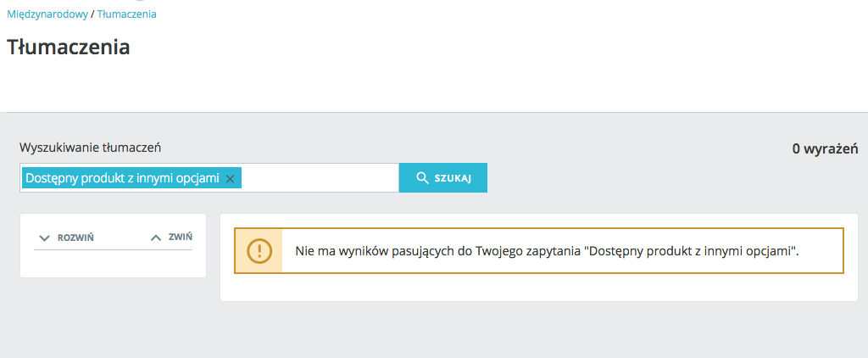Image resolution: width=868 pixels, height=358 pixels.
Task: Open the Międzynarodowy breadcrumb link
Action: 47,14
